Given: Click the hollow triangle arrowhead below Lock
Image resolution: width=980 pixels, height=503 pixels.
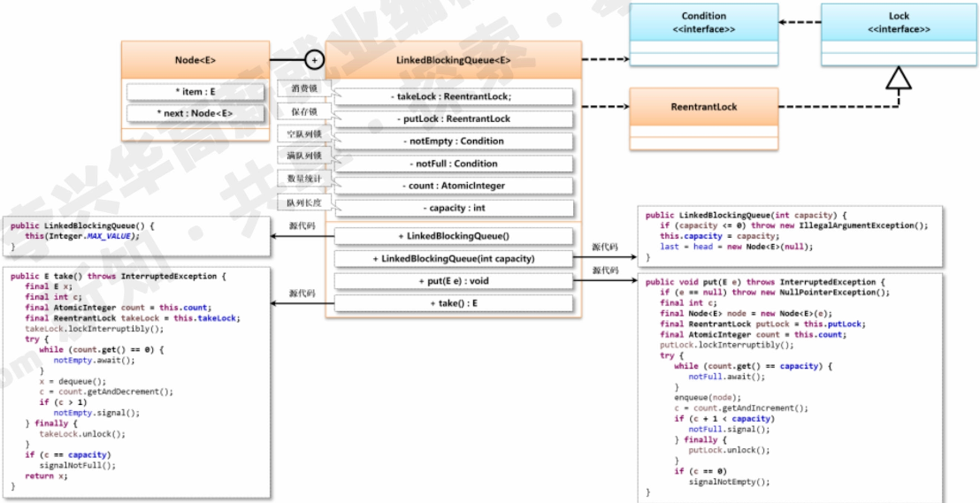Looking at the screenshot, I should pyautogui.click(x=899, y=80).
